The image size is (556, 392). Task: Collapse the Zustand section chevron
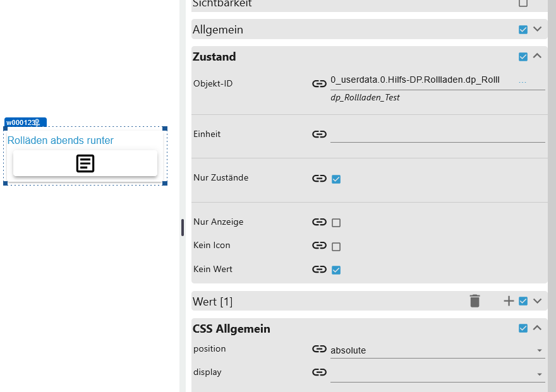(538, 56)
